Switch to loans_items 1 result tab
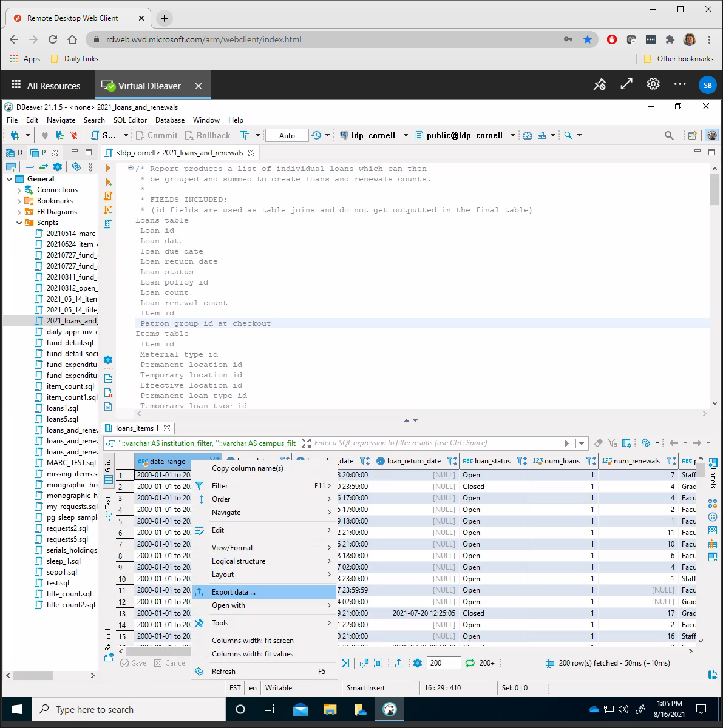 click(x=137, y=428)
